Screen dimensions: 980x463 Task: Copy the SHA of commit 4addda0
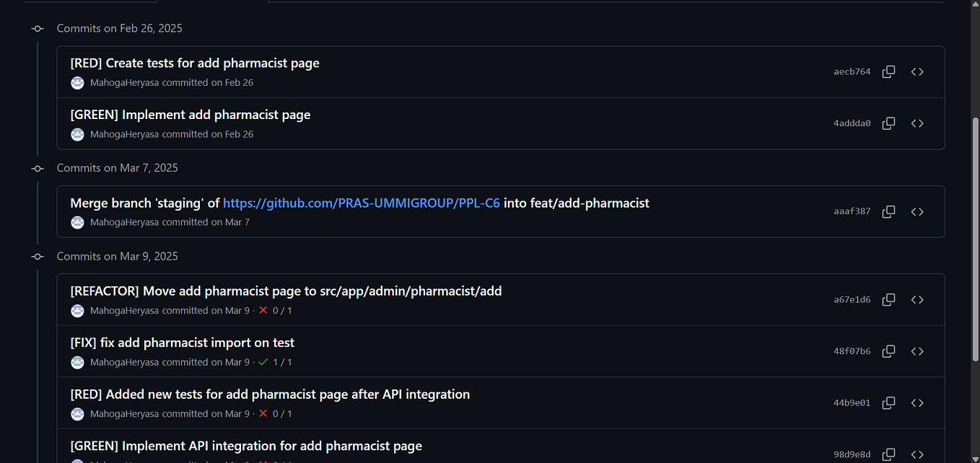click(x=888, y=123)
